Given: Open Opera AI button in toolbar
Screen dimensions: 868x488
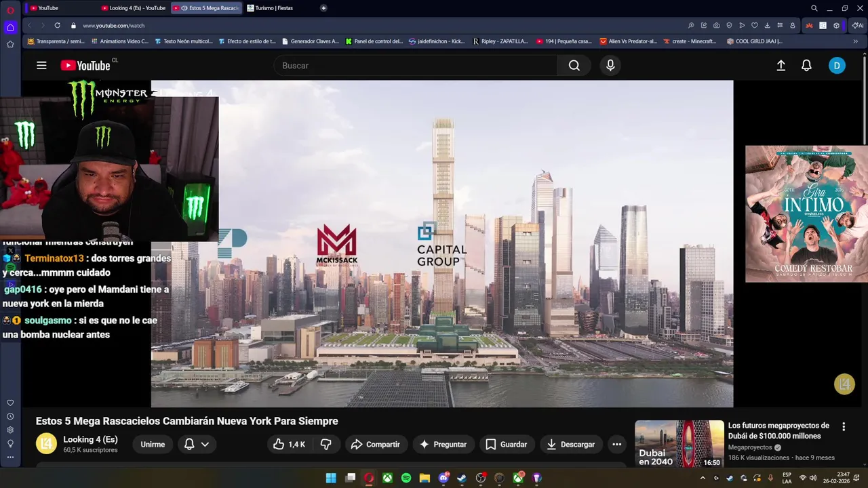Looking at the screenshot, I should [858, 26].
